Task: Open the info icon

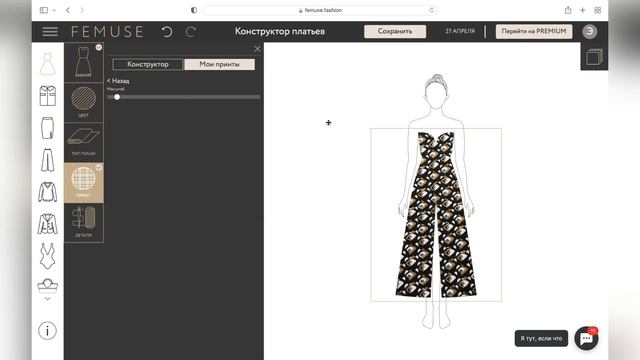Action: click(x=47, y=331)
